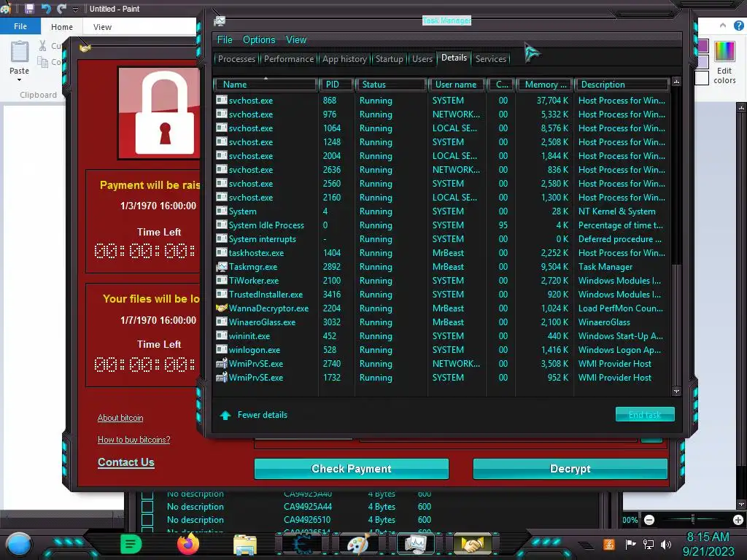This screenshot has width=747, height=560.
Task: Click the Task Manager list scroll down arrow
Action: pyautogui.click(x=676, y=391)
